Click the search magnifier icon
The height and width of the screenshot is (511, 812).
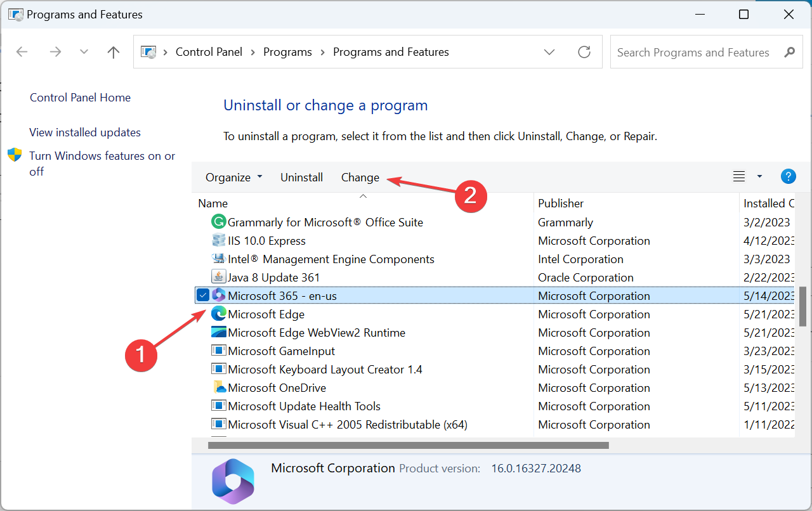(x=789, y=52)
